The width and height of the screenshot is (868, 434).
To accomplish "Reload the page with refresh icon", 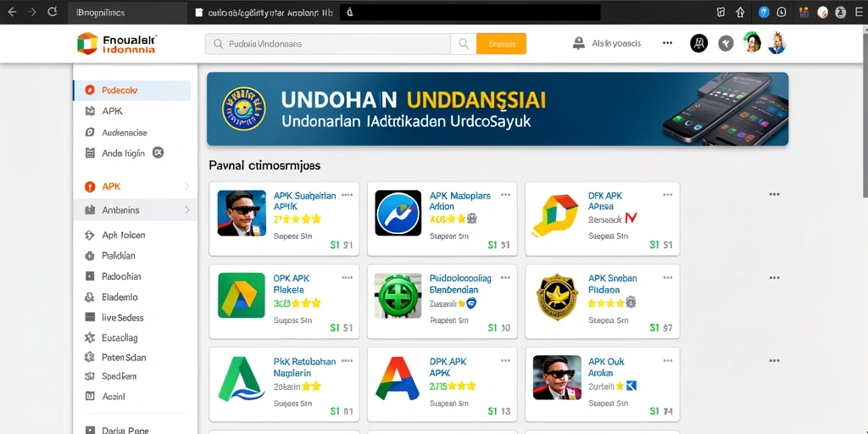I will click(x=53, y=12).
